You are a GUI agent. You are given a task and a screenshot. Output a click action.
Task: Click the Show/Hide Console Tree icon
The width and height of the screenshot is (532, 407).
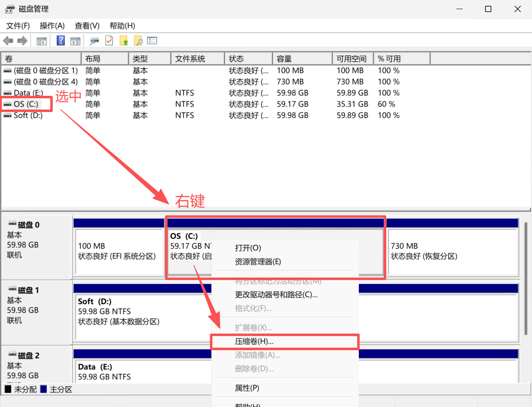[42, 40]
